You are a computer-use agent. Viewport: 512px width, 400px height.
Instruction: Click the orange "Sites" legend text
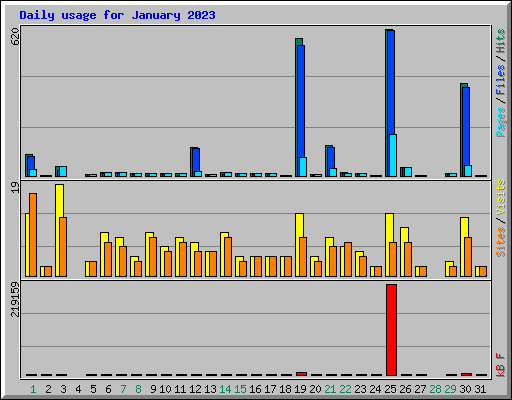pos(501,242)
